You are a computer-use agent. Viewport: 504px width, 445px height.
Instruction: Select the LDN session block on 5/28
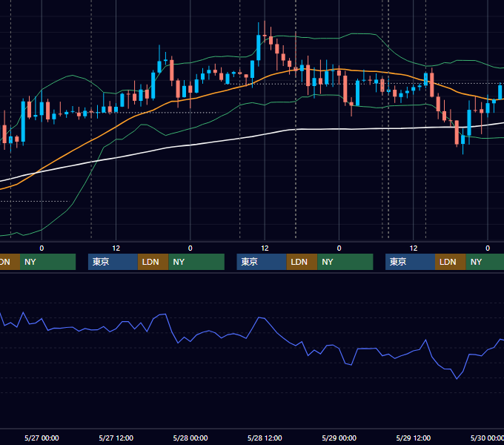point(302,262)
